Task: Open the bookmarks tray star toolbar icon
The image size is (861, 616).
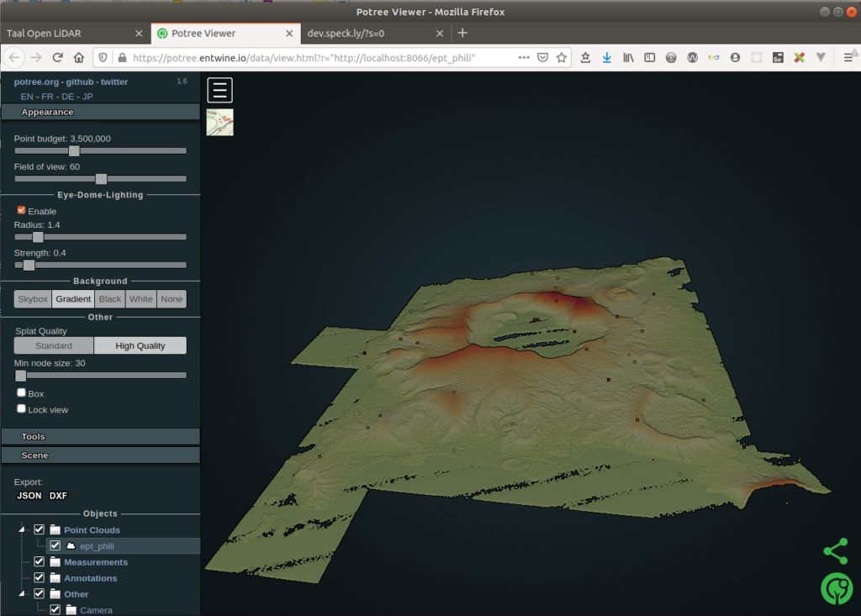Action: click(x=585, y=58)
